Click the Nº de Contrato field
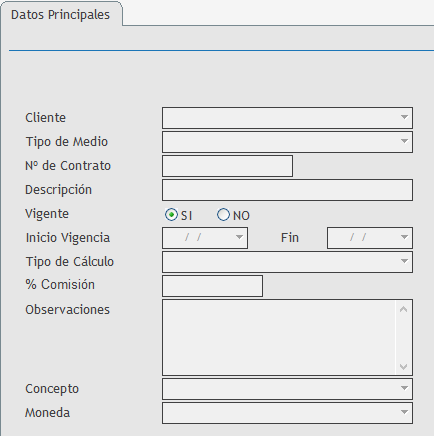 tap(227, 166)
